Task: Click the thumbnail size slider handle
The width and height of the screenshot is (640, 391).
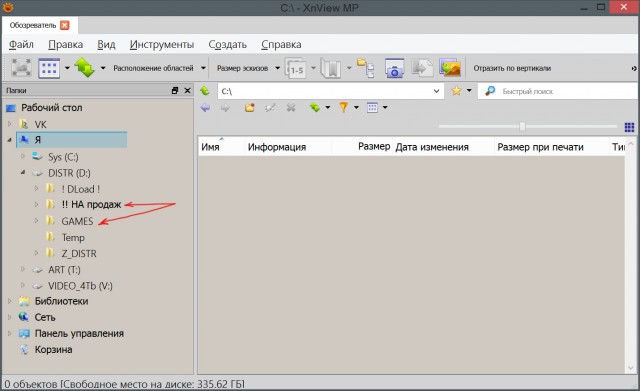Action: (x=522, y=127)
